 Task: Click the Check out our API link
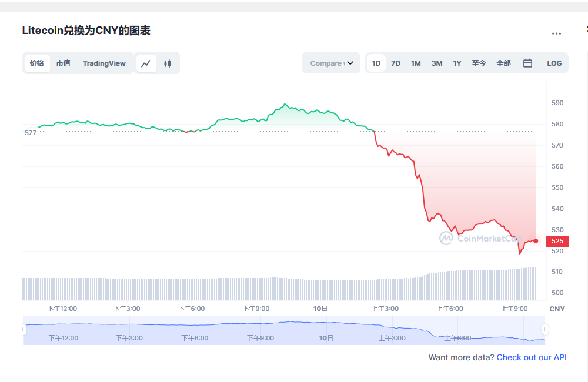tap(532, 357)
